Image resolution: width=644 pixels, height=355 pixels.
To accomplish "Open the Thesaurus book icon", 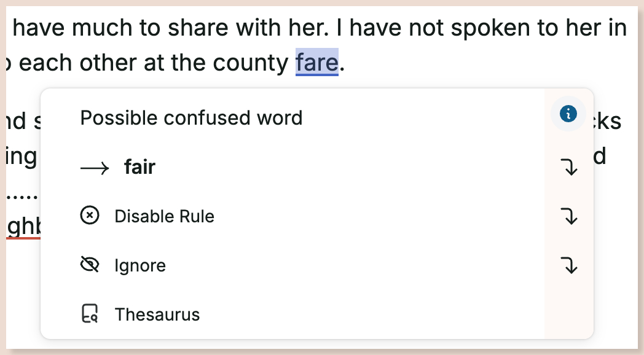I will (90, 314).
